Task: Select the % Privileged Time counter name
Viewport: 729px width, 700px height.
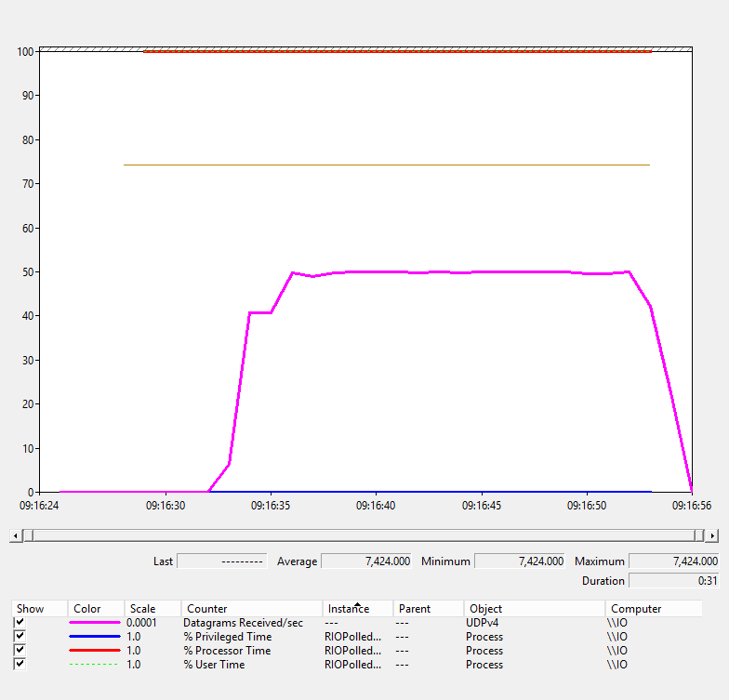Action: [x=228, y=637]
